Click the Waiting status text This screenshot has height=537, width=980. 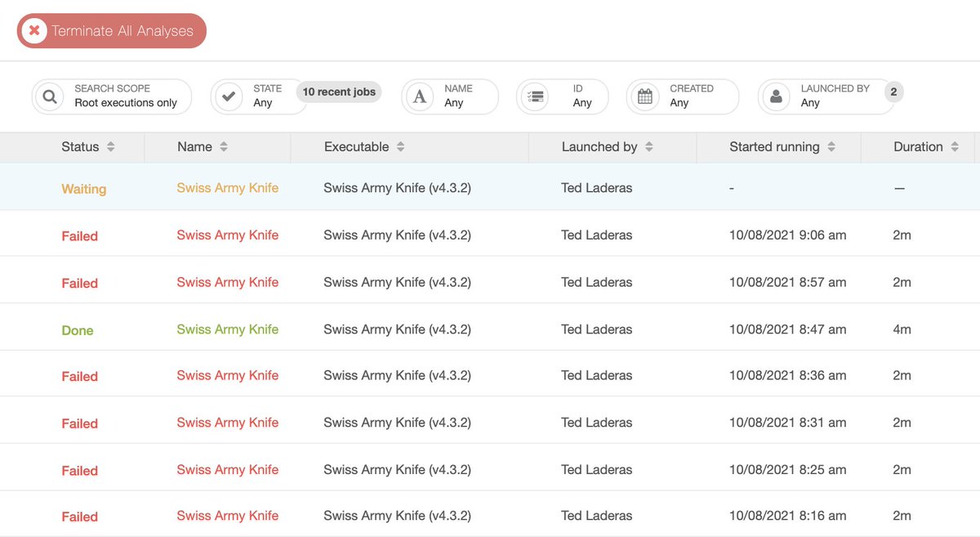[x=84, y=189]
